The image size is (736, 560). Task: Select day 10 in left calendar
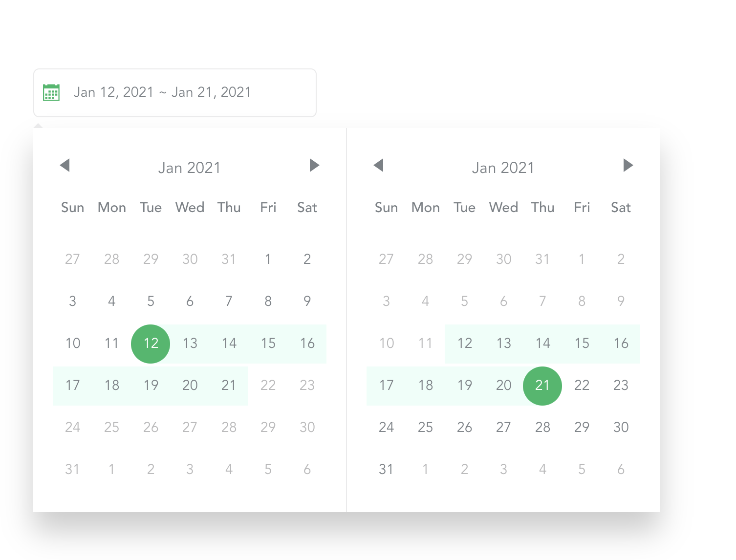(x=72, y=344)
